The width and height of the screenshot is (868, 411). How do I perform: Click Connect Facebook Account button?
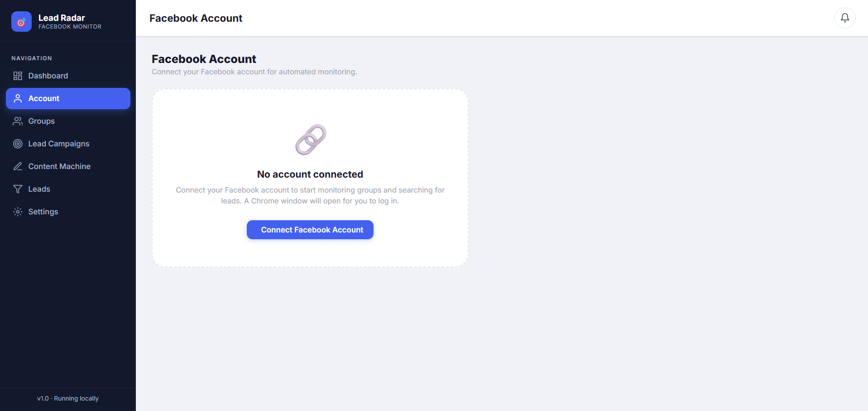pyautogui.click(x=310, y=230)
